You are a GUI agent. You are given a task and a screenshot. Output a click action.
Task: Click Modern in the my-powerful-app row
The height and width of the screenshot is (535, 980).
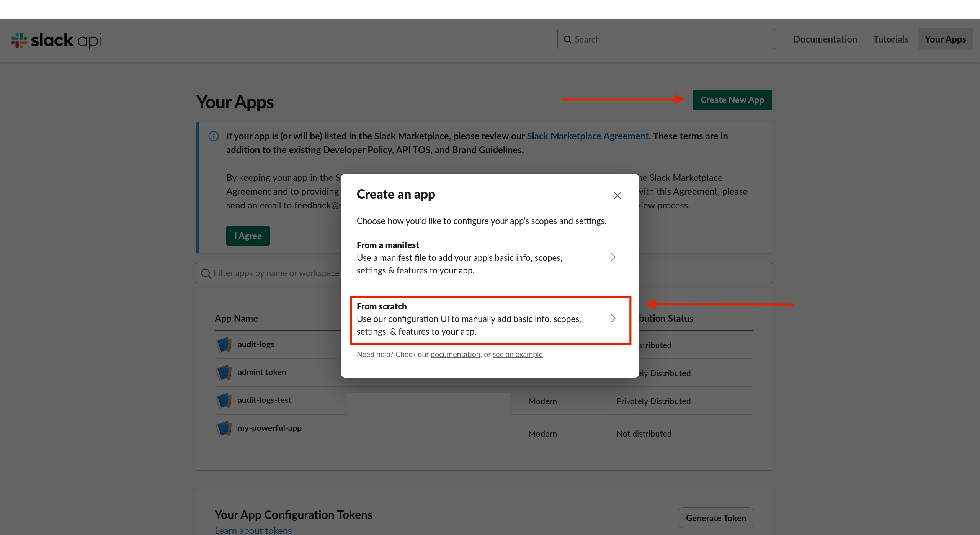[x=542, y=434]
